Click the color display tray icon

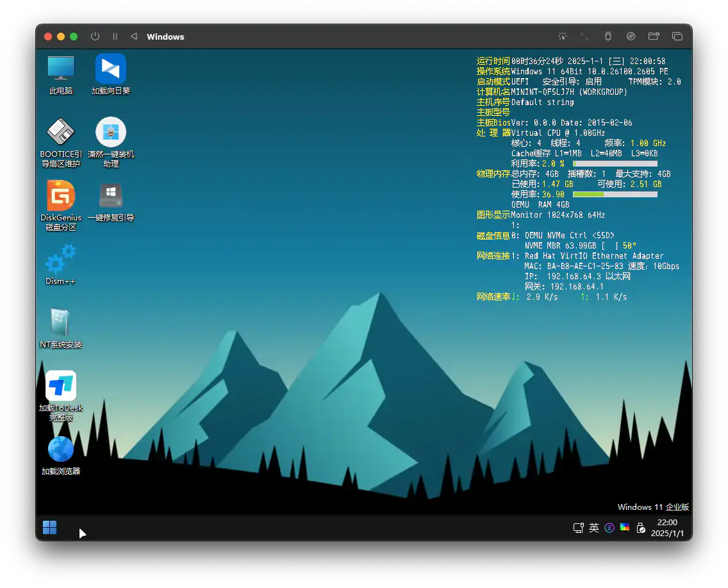tap(625, 528)
